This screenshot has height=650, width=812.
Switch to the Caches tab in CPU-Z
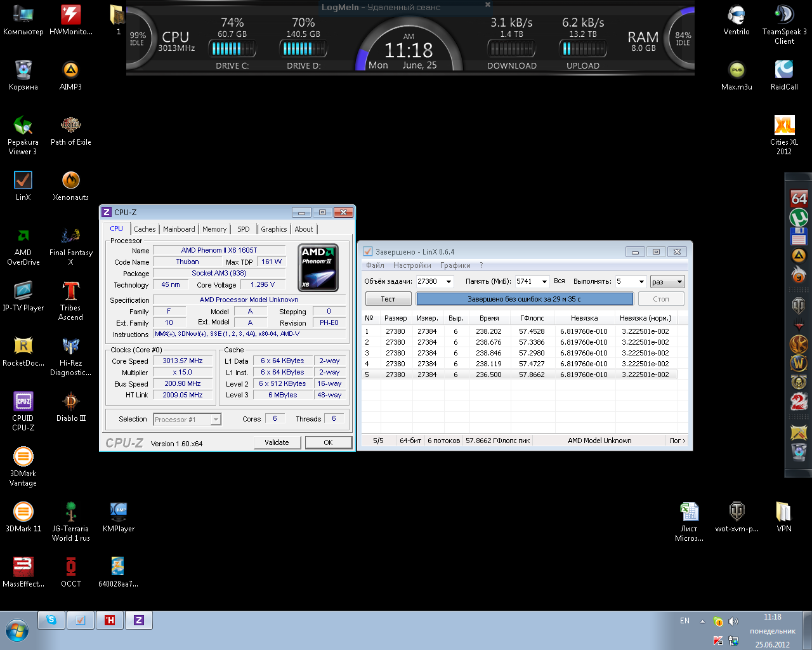[144, 230]
